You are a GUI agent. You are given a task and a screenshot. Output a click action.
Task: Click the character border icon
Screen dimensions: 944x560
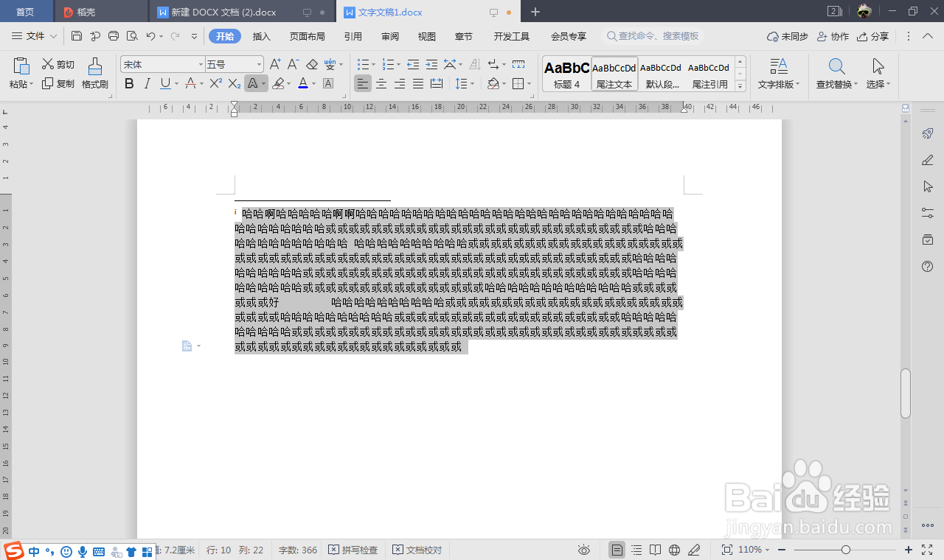click(x=328, y=83)
